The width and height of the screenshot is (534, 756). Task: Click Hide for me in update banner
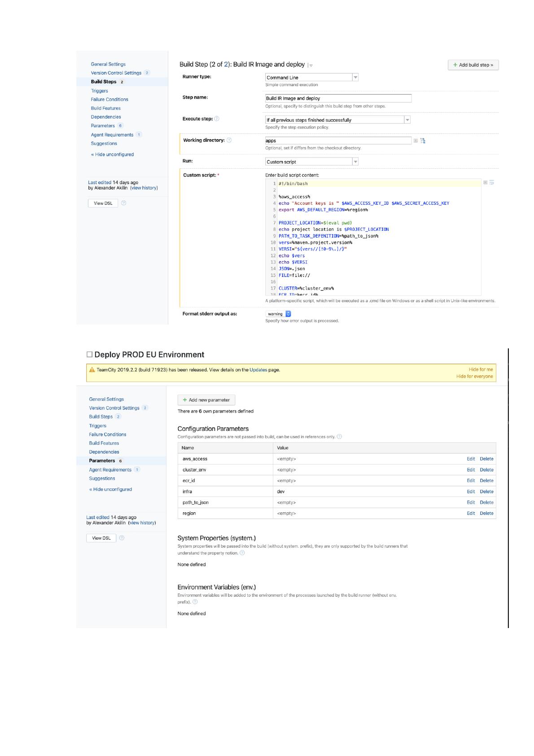point(481,369)
